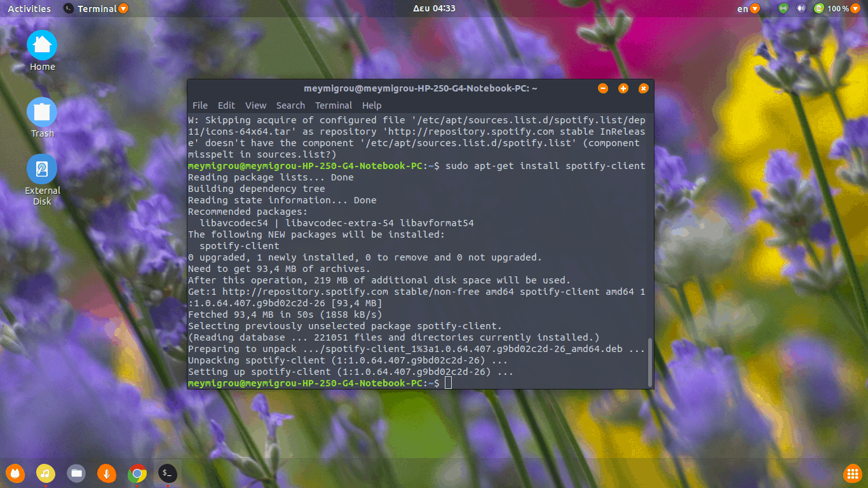This screenshot has width=868, height=488.
Task: Click the terminal command prompt cursor
Action: point(448,383)
